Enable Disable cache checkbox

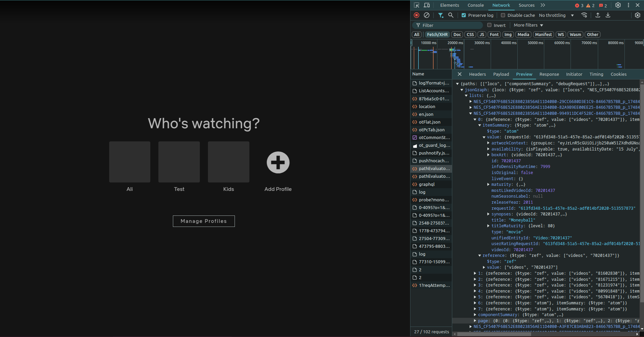click(x=503, y=15)
